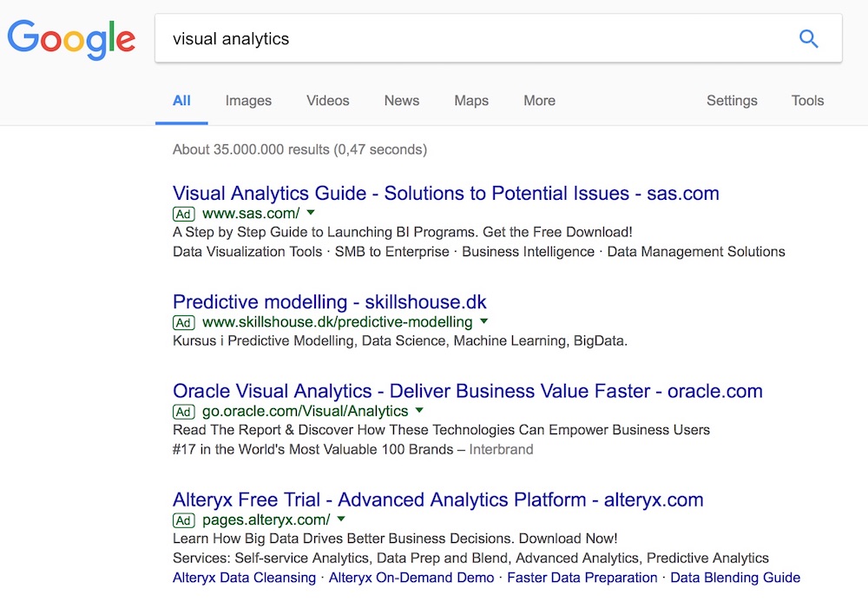This screenshot has height=602, width=868.
Task: Click the Interbrand source text
Action: 501,449
